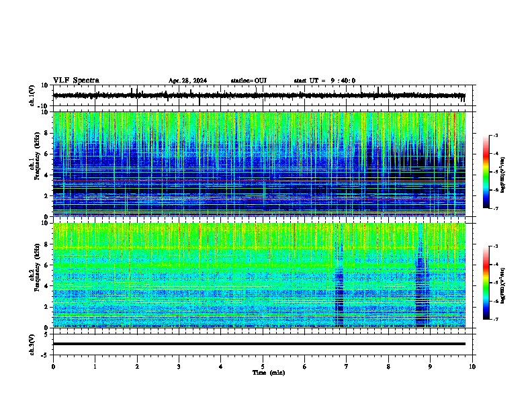
Task: Click the "2" kHz tick of ch.2 spectrogram
Action: click(x=47, y=307)
